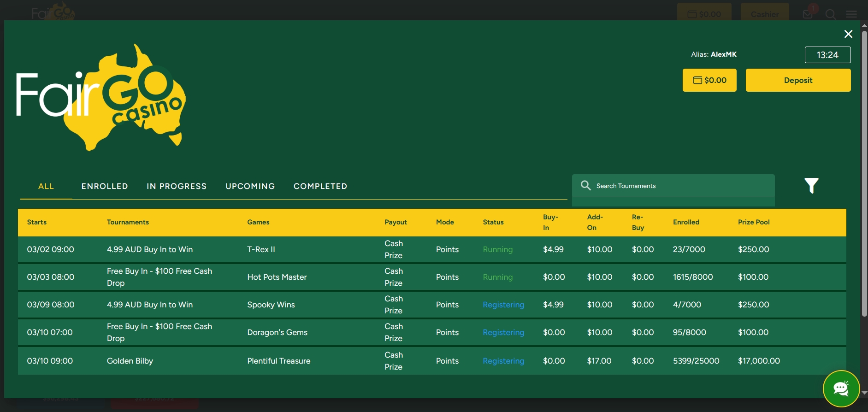Open the tournament filter funnel icon

click(811, 185)
